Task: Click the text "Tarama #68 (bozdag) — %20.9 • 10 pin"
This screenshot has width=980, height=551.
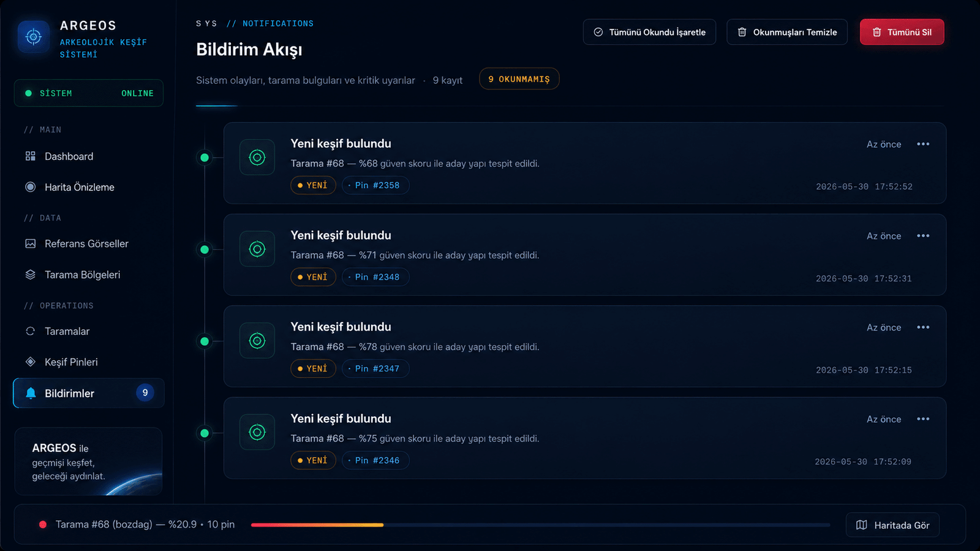Action: tap(145, 525)
